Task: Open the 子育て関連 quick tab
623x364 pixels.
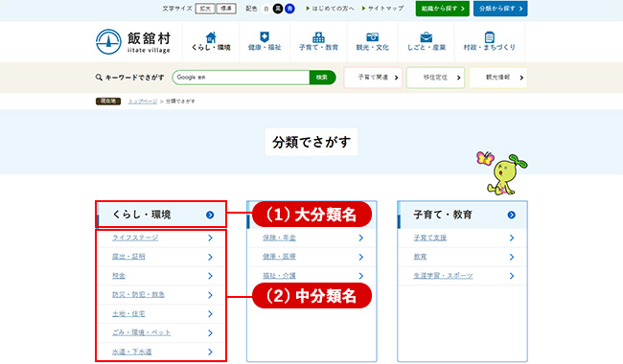Action: (373, 78)
